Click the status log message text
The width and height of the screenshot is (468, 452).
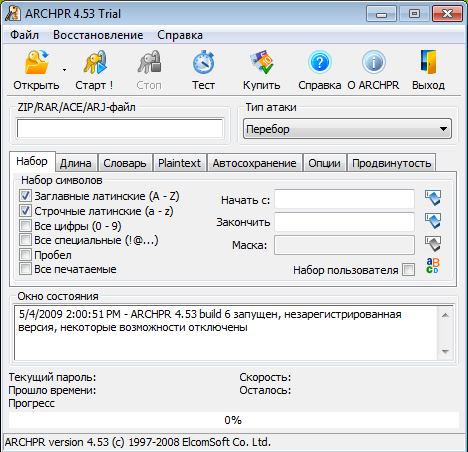click(210, 321)
